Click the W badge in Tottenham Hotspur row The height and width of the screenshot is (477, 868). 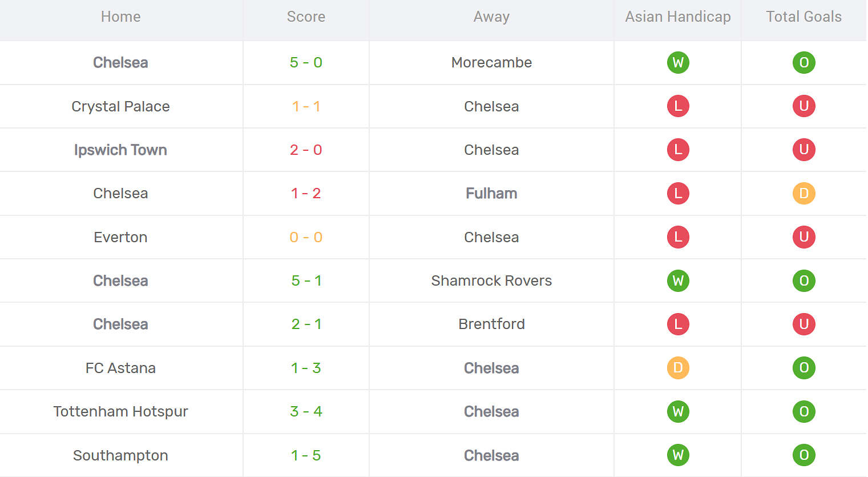(x=678, y=411)
